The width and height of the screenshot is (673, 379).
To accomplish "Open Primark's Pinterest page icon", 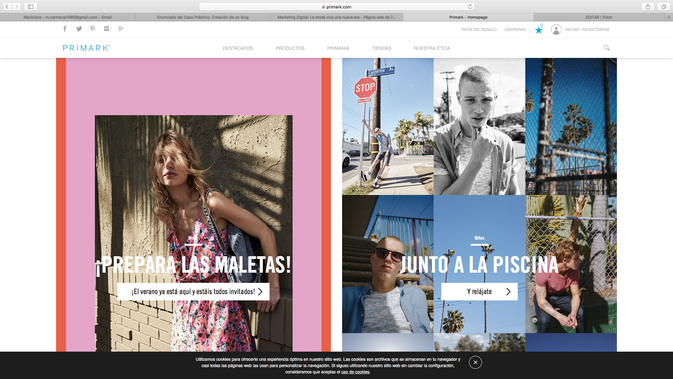I will [92, 29].
